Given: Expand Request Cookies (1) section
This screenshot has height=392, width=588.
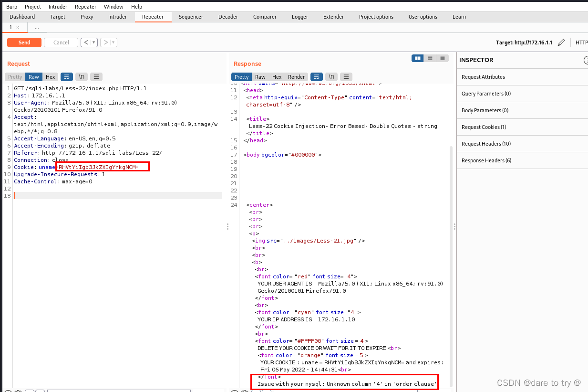Looking at the screenshot, I should (522, 127).
